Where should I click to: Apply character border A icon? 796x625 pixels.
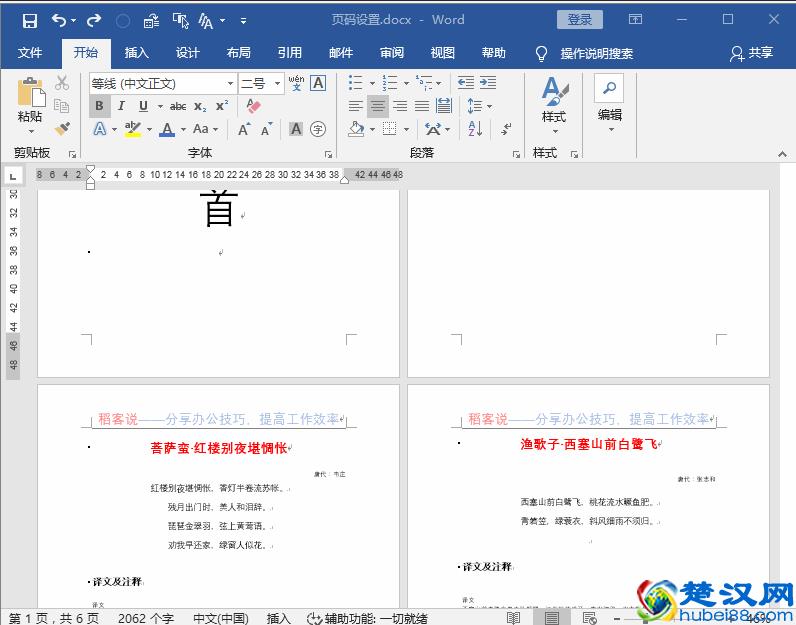(x=318, y=83)
